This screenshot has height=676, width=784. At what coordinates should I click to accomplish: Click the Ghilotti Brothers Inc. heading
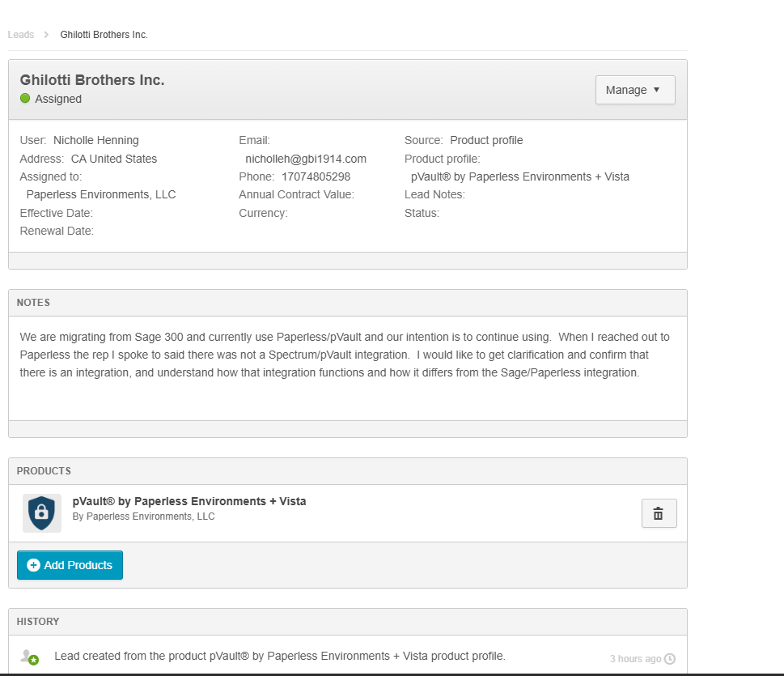point(92,80)
